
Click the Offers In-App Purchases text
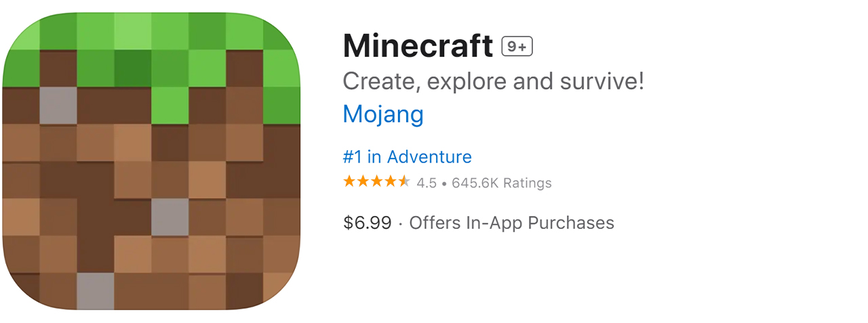tap(511, 223)
